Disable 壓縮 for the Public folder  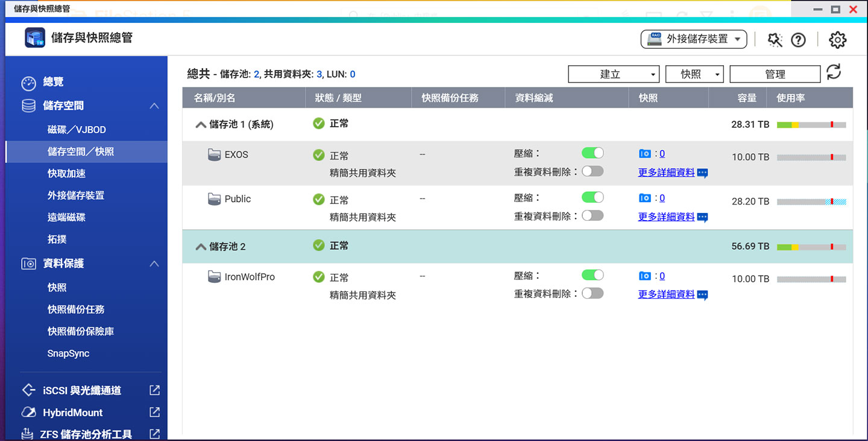(x=592, y=197)
